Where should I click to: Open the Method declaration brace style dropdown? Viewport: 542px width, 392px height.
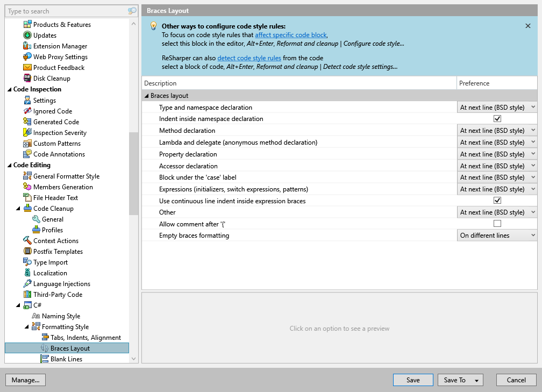[x=496, y=130]
